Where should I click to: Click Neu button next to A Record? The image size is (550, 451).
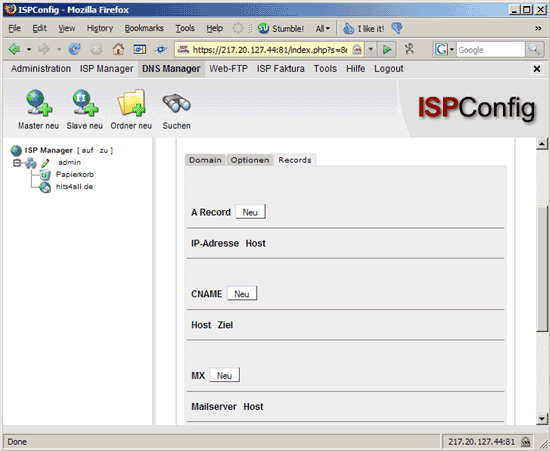(250, 212)
